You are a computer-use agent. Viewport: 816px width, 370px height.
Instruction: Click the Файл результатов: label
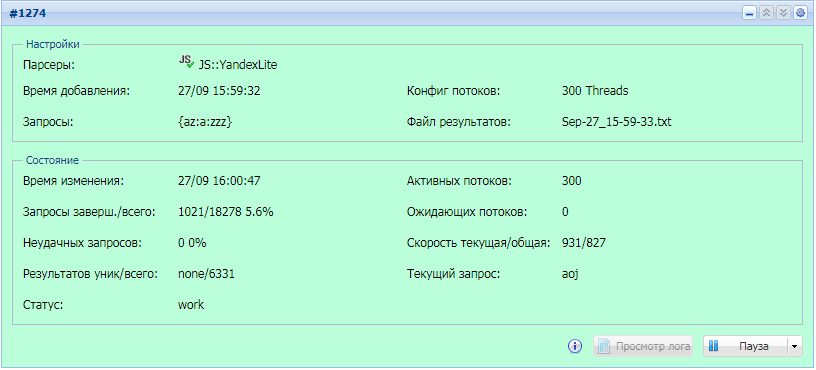pyautogui.click(x=459, y=123)
